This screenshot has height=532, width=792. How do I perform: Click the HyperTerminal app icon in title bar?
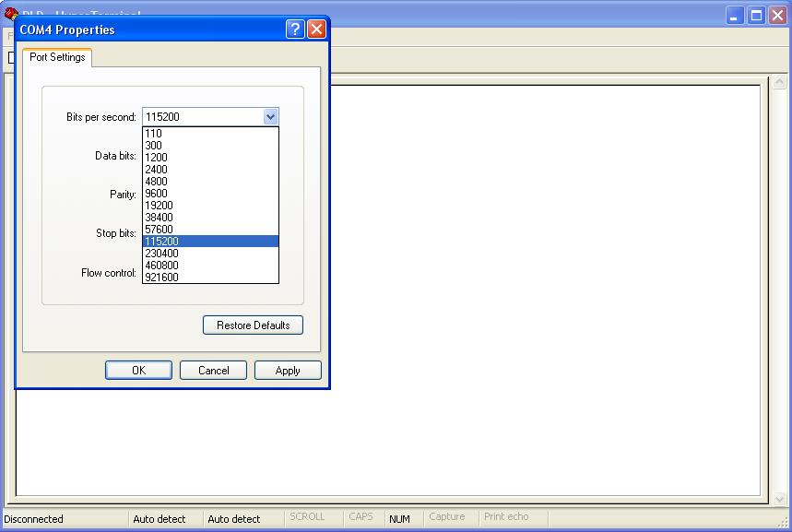11,14
